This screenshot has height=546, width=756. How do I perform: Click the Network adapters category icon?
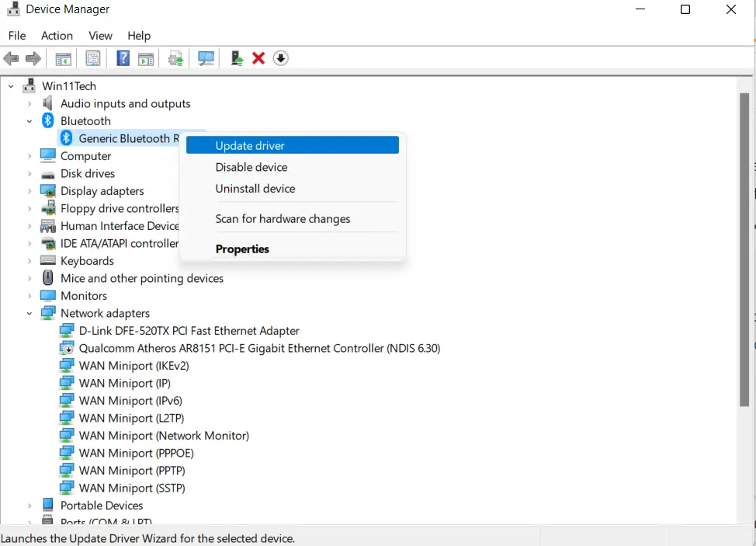tap(47, 312)
